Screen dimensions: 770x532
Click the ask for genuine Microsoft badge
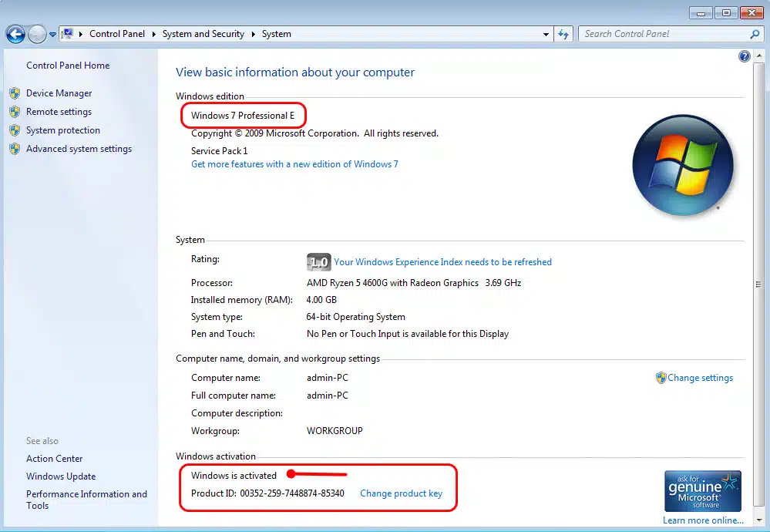[x=703, y=491]
